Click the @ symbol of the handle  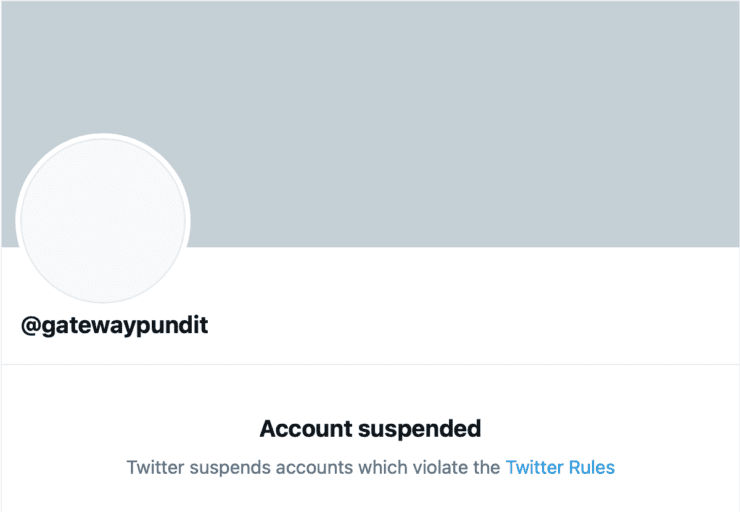30,325
